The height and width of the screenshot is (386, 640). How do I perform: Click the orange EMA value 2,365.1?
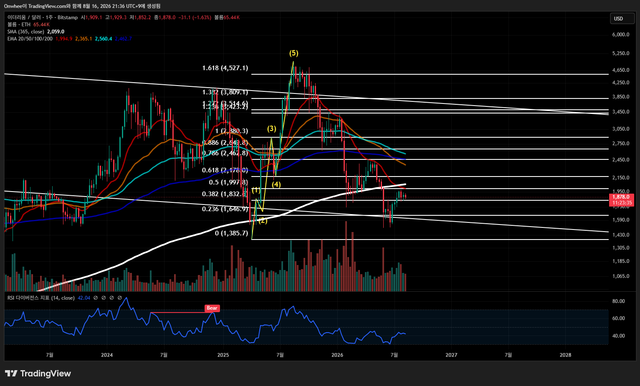click(84, 38)
